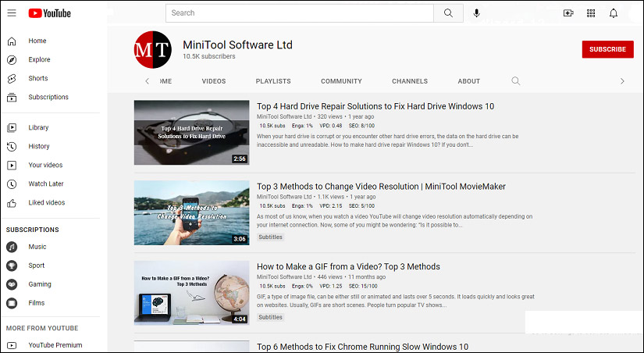644x353 pixels.
Task: Switch to the Videos tab
Action: tap(214, 81)
